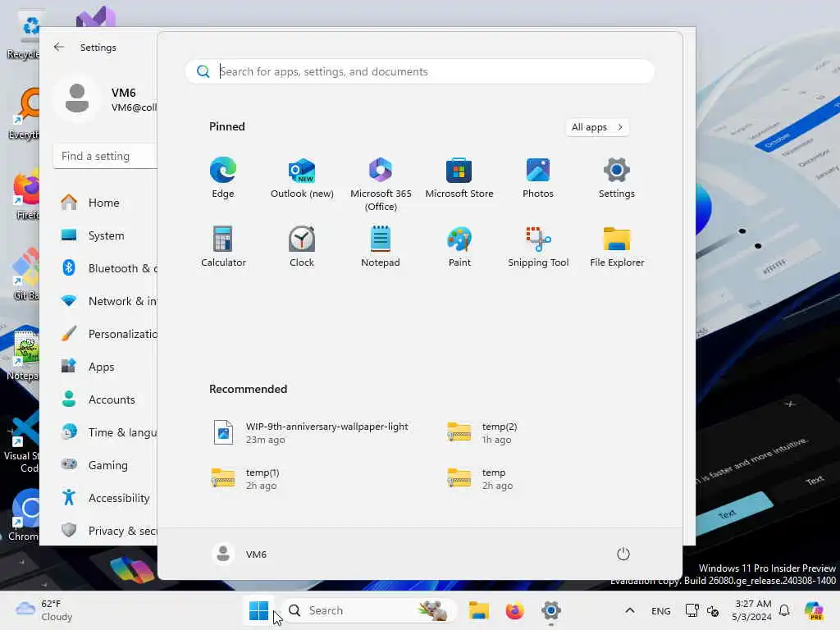Open Time & language settings category

pos(107,432)
